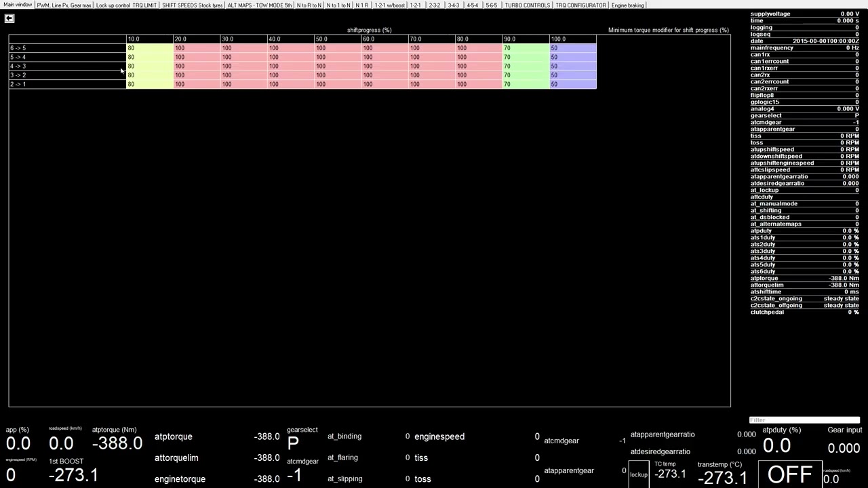868x488 pixels.
Task: Select the 2-3-2 tab
Action: 434,5
